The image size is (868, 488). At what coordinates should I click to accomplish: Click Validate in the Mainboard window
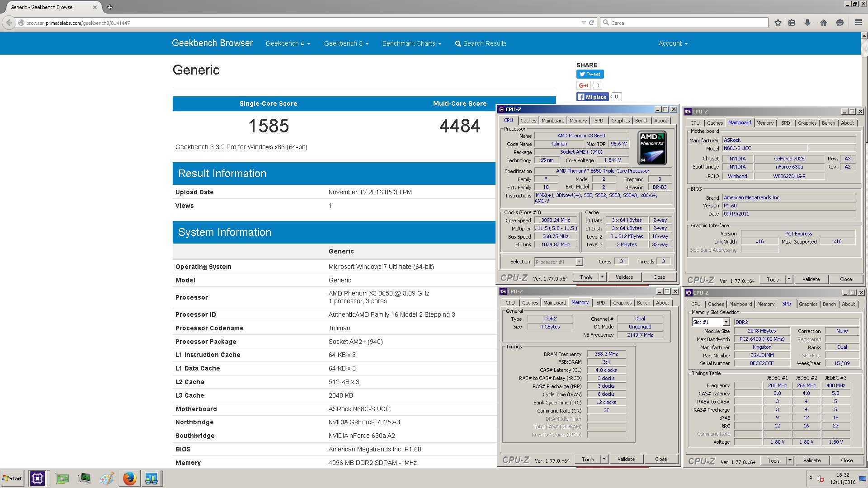click(811, 279)
